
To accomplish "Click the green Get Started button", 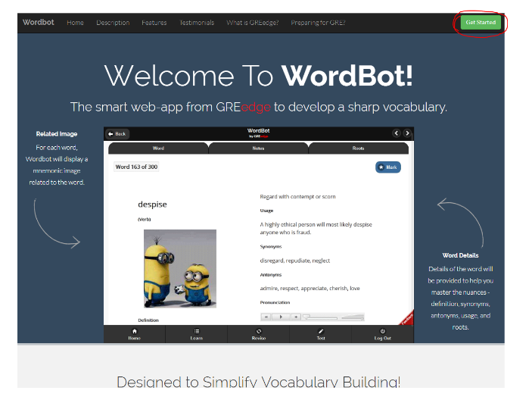I will 481,22.
